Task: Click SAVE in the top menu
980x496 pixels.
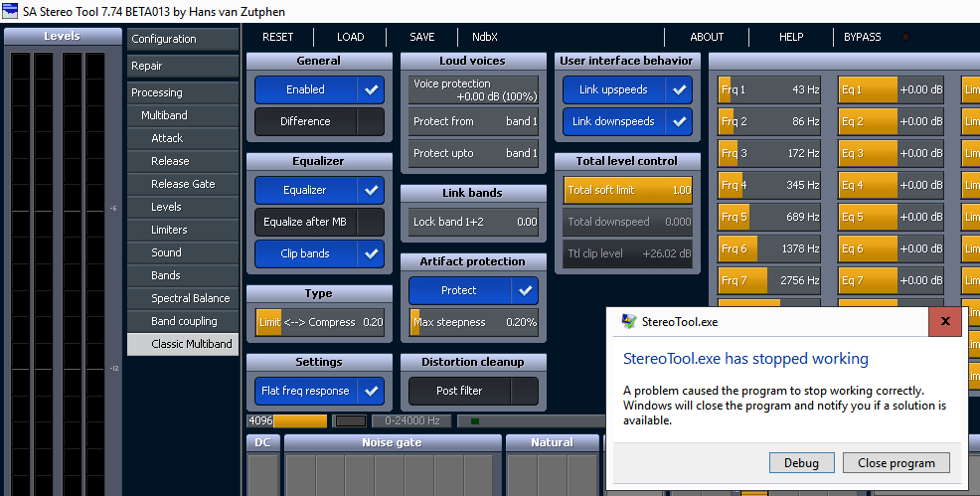Action: pos(421,37)
